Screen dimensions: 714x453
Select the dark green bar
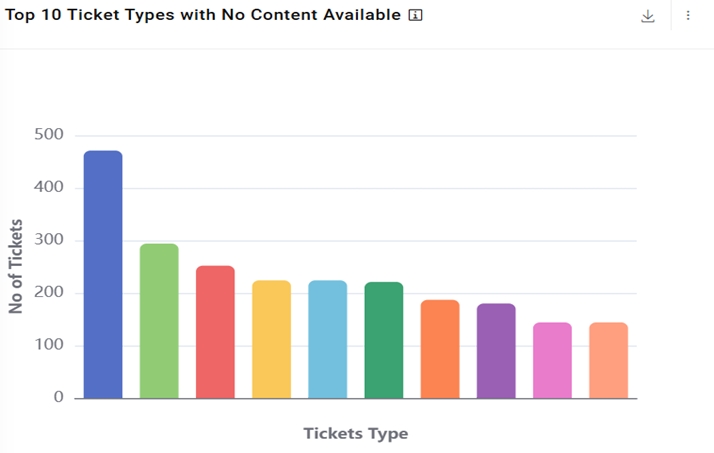coord(384,340)
